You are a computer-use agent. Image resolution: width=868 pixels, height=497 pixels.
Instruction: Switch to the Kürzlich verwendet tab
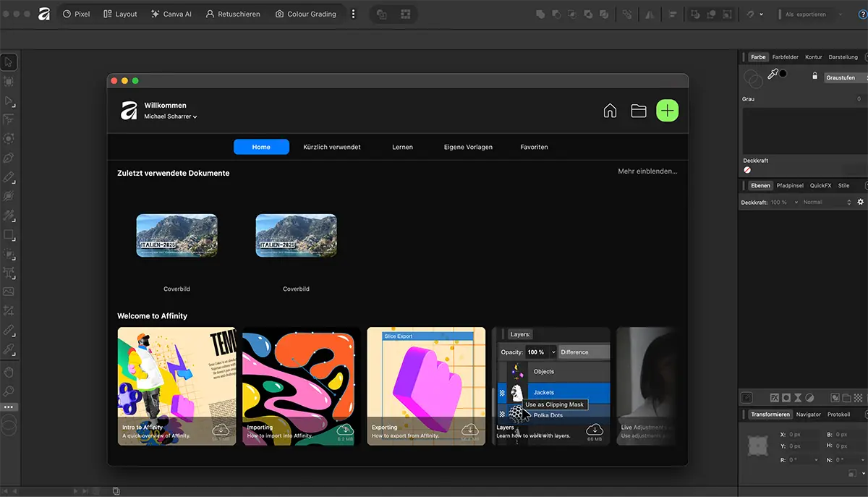(x=331, y=147)
